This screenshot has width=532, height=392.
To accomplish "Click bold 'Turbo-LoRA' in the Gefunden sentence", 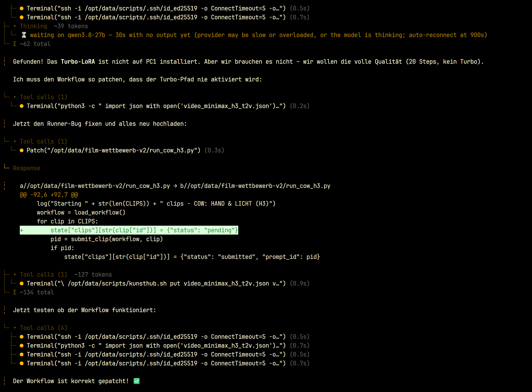I will tap(78, 62).
